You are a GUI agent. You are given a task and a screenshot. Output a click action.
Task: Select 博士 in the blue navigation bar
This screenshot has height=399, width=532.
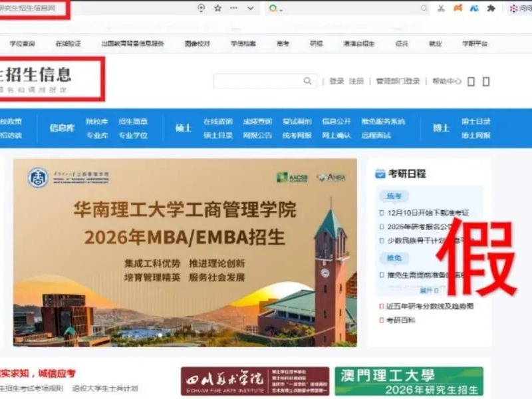point(441,128)
